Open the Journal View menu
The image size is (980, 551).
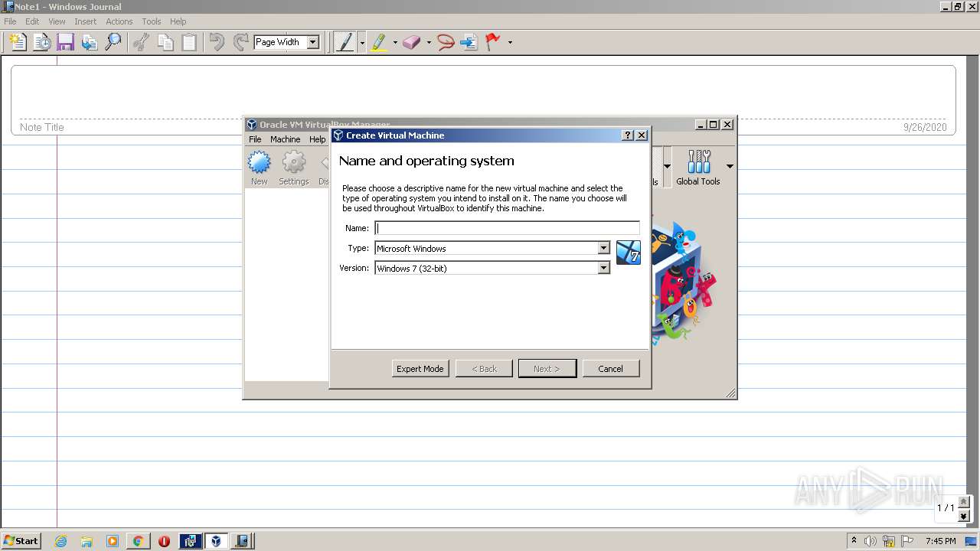tap(57, 21)
